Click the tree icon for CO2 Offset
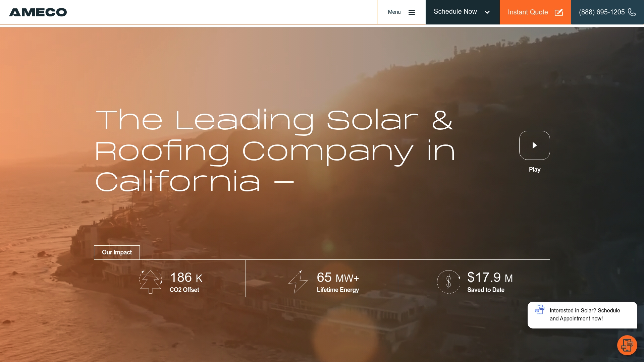Viewport: 644px width, 362px height. pyautogui.click(x=150, y=281)
